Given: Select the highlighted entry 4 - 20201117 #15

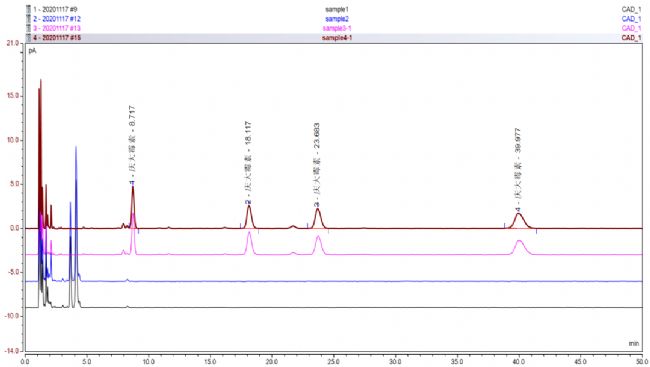Looking at the screenshot, I should (x=57, y=38).
